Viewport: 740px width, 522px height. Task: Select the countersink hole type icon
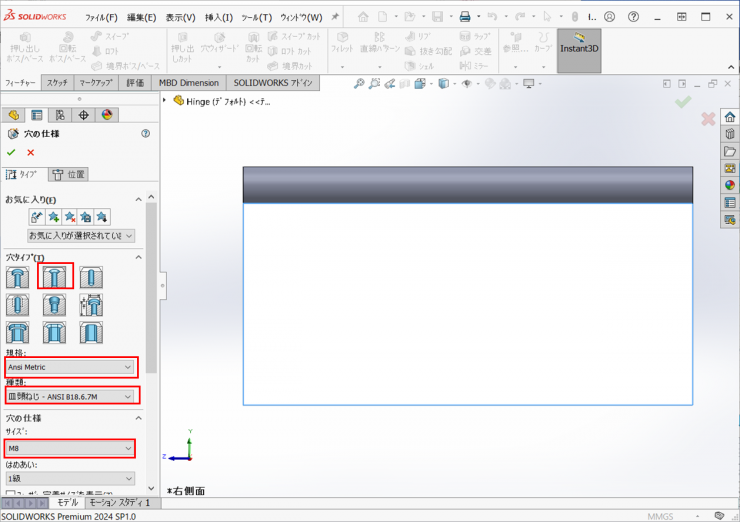pos(55,277)
